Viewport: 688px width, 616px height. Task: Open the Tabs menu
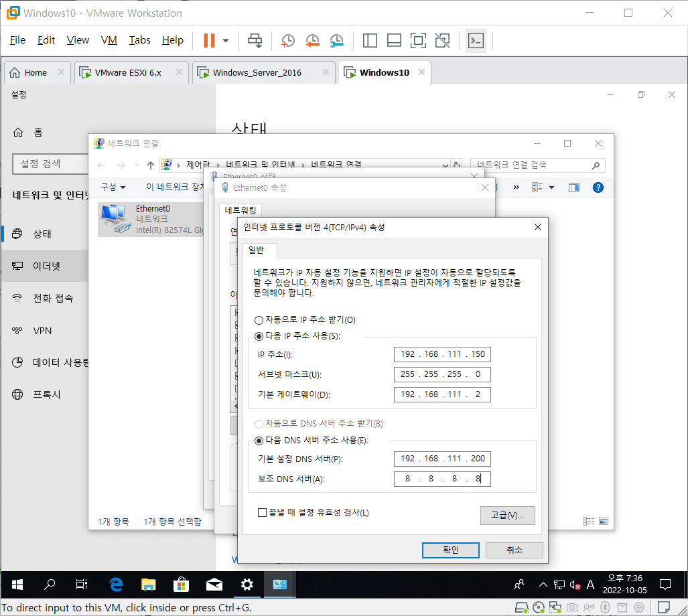(x=139, y=40)
